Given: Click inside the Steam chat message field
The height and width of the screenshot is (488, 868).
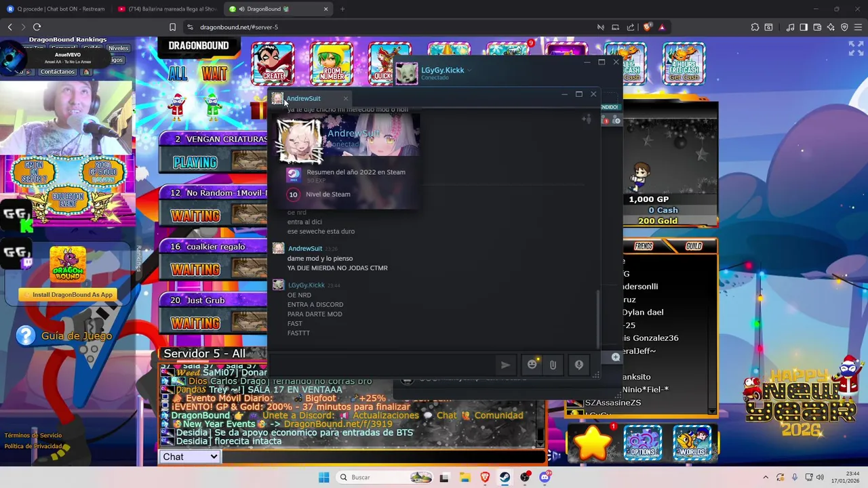Looking at the screenshot, I should point(383,365).
